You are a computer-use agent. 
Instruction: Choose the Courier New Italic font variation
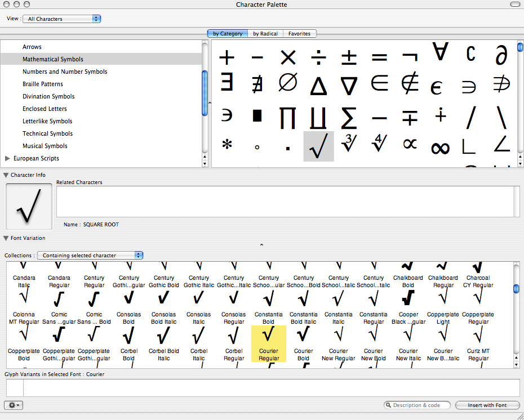tap(408, 343)
